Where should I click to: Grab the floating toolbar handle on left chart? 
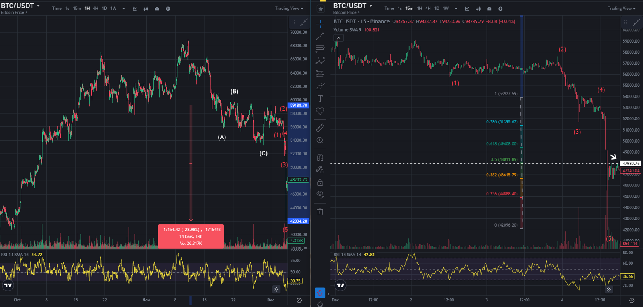pos(293,22)
